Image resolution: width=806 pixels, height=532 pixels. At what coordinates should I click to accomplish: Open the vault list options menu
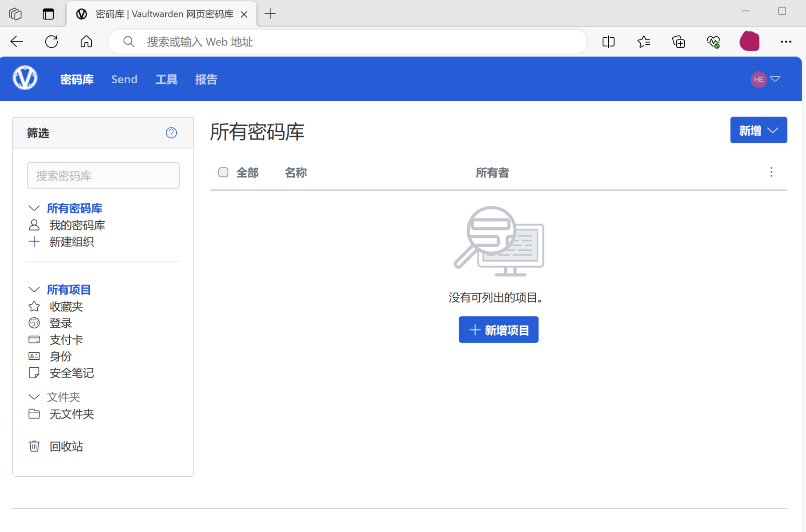[x=771, y=172]
